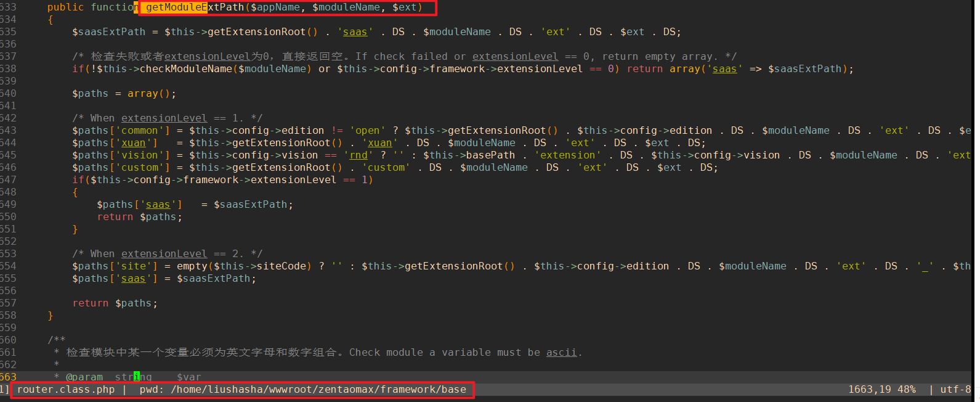Screen dimensions: 980x402
Task: Click the $paths['common'] array key
Action: click(121, 131)
